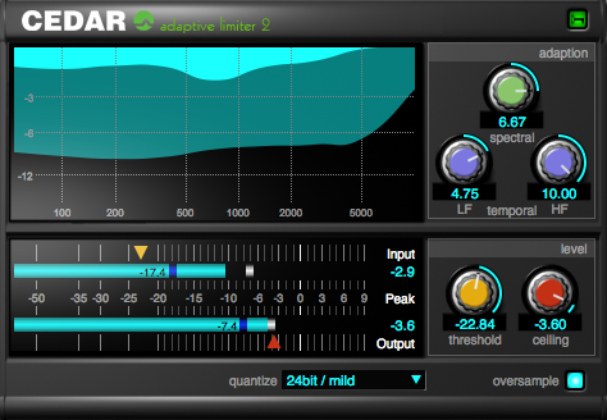Click the LF temporal purple knob
The width and height of the screenshot is (607, 420).
coord(464,162)
